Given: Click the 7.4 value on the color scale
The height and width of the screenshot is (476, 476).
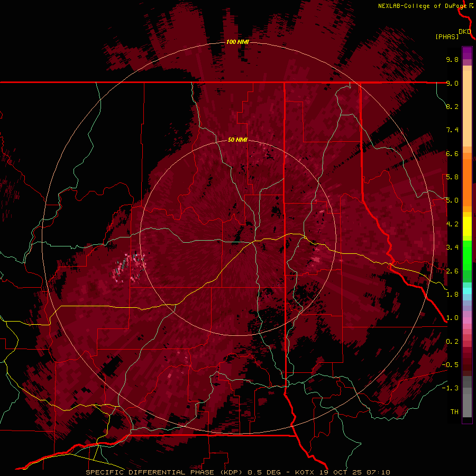Looking at the screenshot, I should pos(452,130).
